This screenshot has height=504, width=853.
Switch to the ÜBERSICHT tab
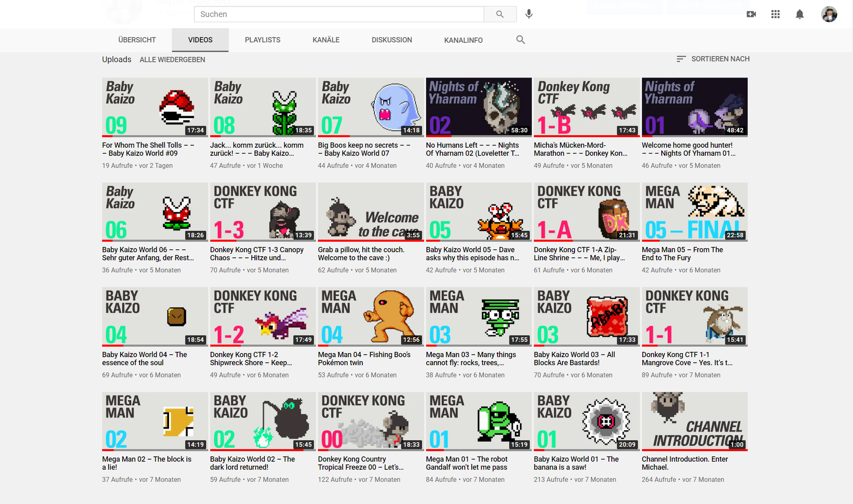(x=137, y=40)
